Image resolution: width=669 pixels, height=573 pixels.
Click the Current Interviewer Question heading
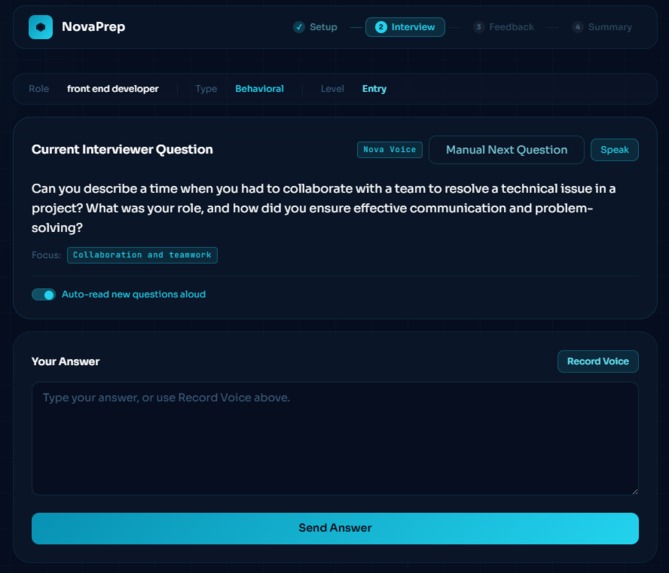point(122,149)
